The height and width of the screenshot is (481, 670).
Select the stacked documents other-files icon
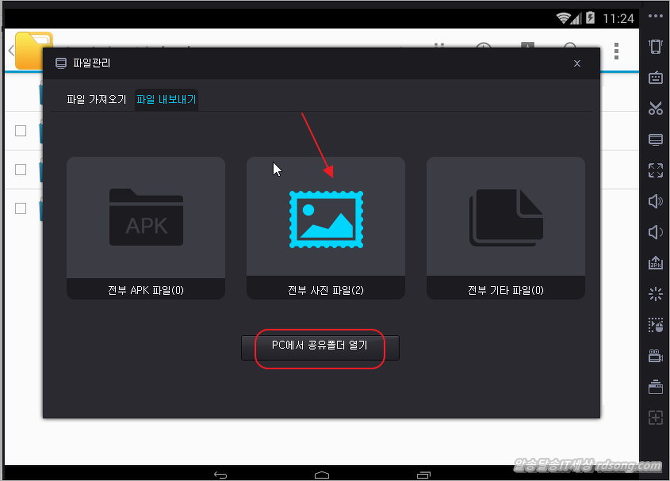pos(505,218)
